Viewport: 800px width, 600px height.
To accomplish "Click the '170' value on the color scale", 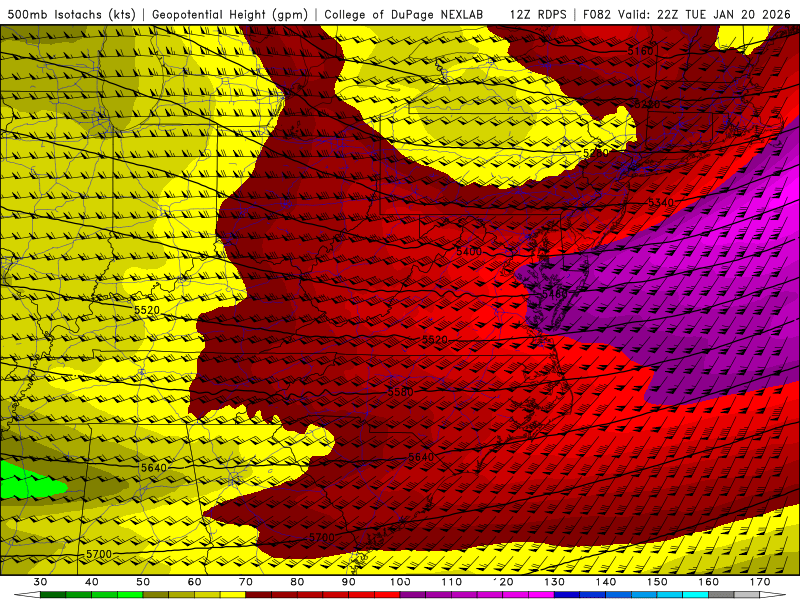I will coord(760,582).
